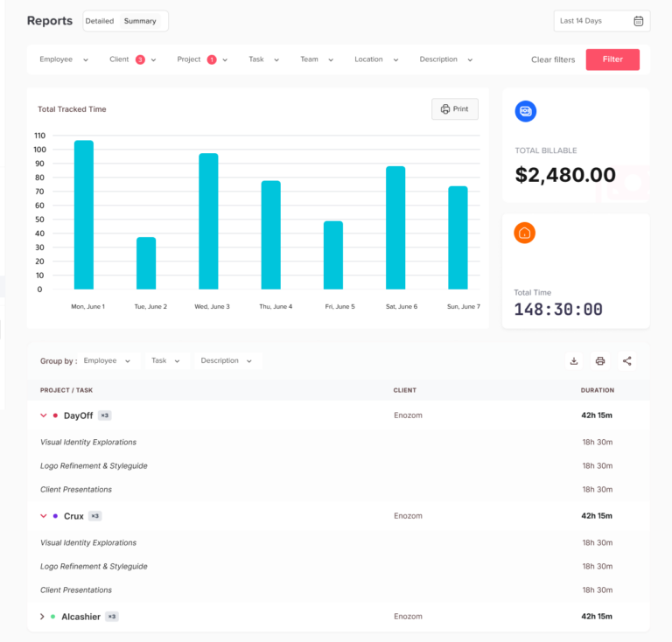The height and width of the screenshot is (642, 672).
Task: Download the report with the download icon
Action: 574,361
